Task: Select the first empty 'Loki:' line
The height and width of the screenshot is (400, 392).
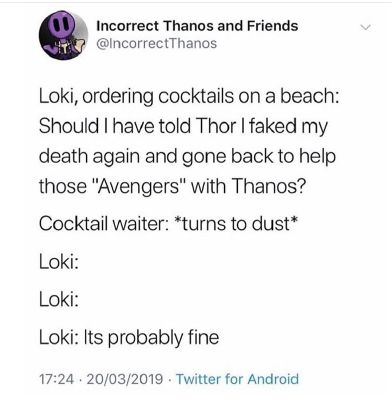Action: coord(59,262)
